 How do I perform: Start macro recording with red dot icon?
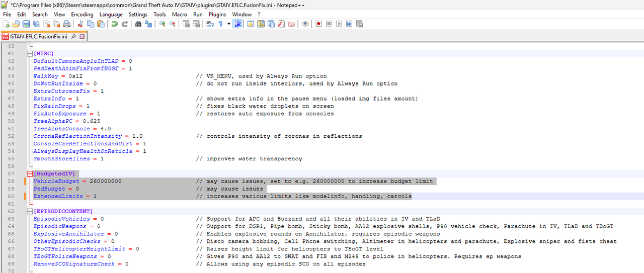(318, 24)
